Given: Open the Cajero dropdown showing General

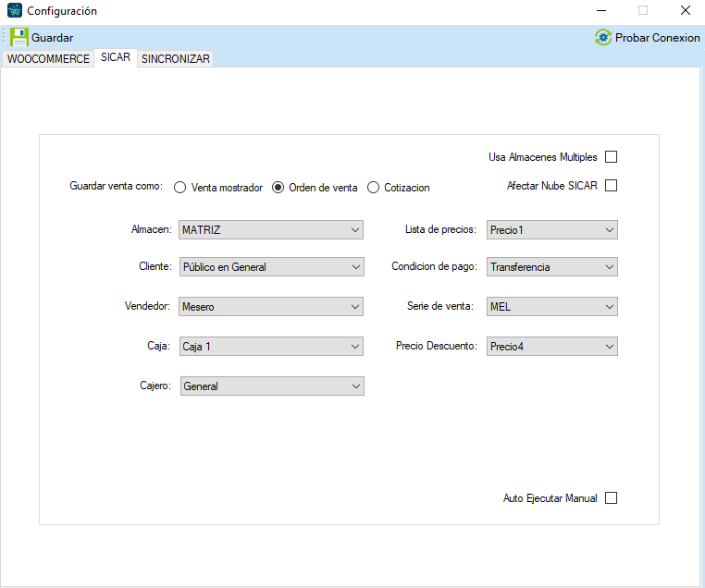Looking at the screenshot, I should click(x=272, y=386).
